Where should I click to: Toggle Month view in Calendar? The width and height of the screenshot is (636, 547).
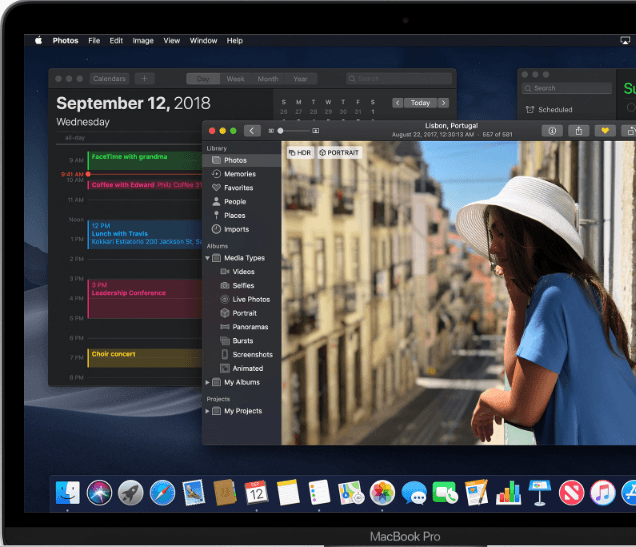(268, 79)
